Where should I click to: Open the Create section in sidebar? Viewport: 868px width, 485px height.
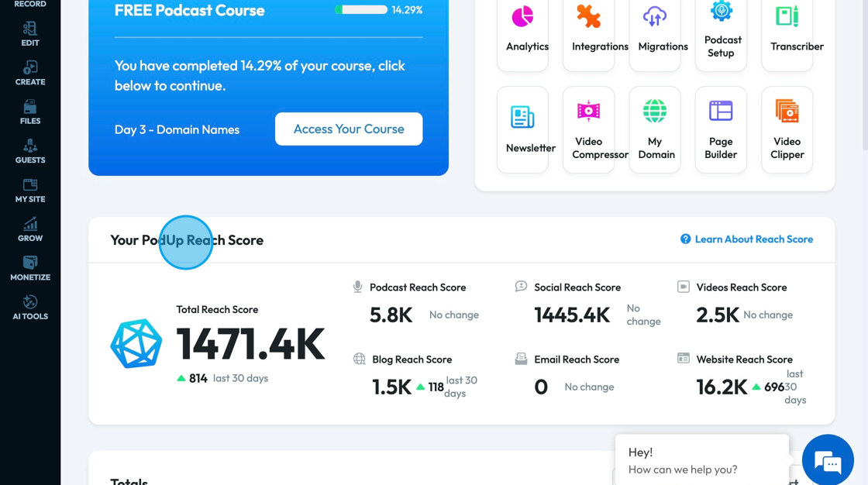click(x=30, y=73)
